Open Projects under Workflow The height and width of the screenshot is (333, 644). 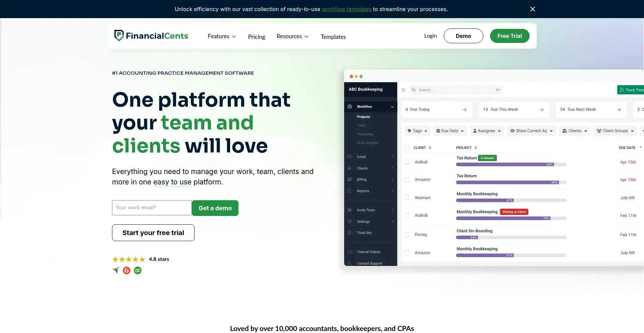[x=363, y=117]
